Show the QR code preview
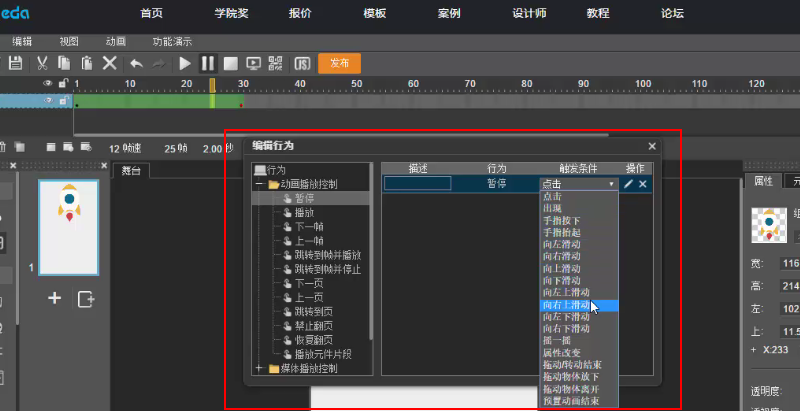 pyautogui.click(x=276, y=64)
